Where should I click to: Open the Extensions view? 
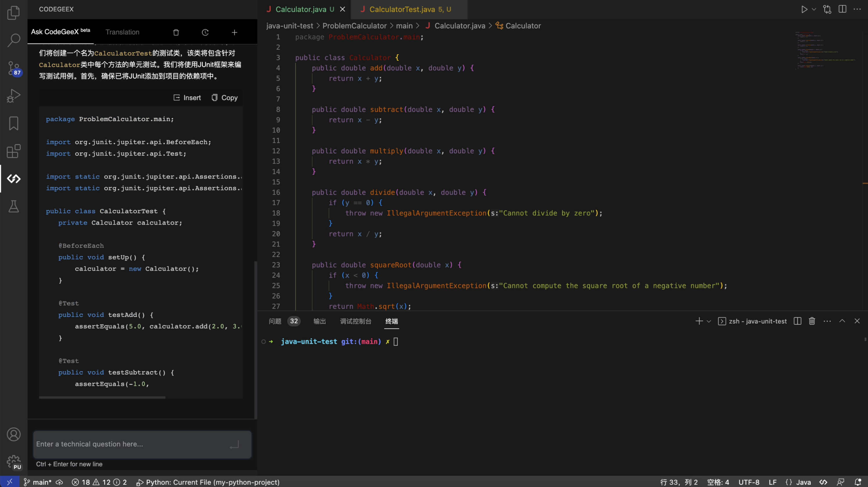pyautogui.click(x=13, y=151)
